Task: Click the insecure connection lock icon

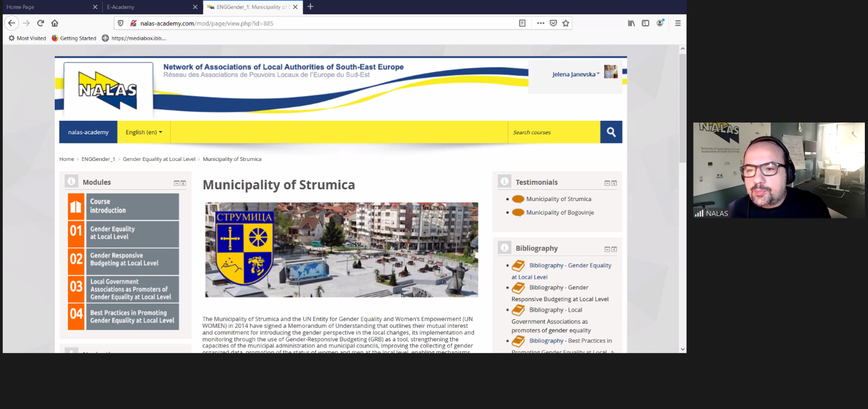Action: (133, 23)
